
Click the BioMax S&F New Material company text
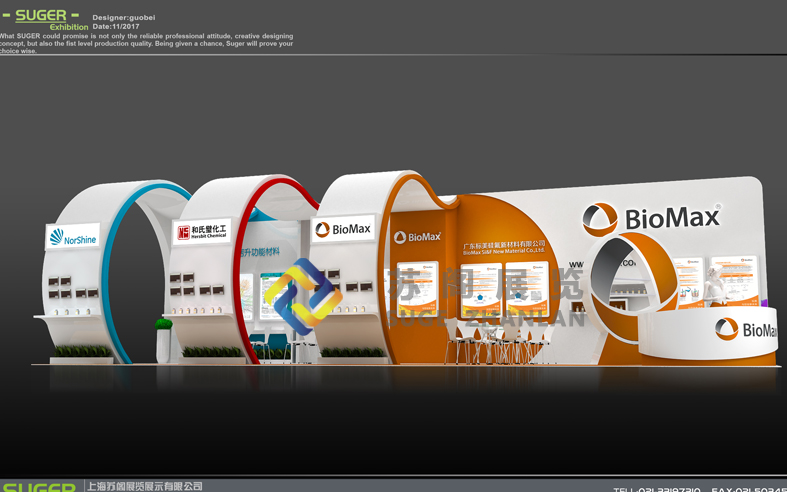[x=504, y=248]
